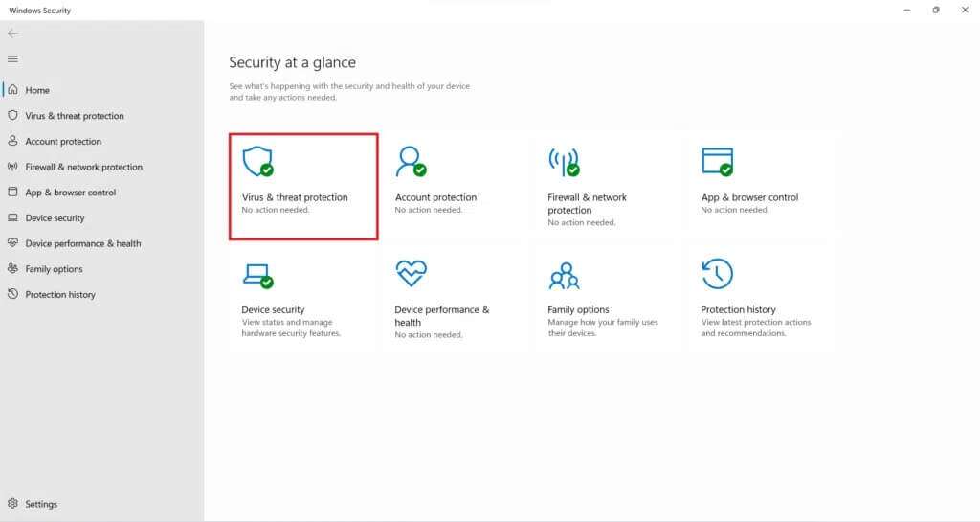This screenshot has height=522, width=980.
Task: Click 'View status and manage hardware security features' text
Action: 291,328
